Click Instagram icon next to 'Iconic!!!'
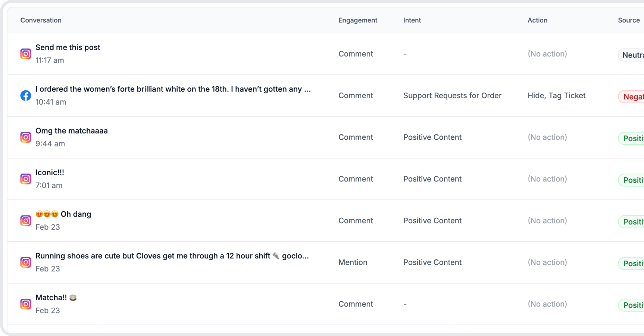The image size is (644, 336). click(25, 179)
